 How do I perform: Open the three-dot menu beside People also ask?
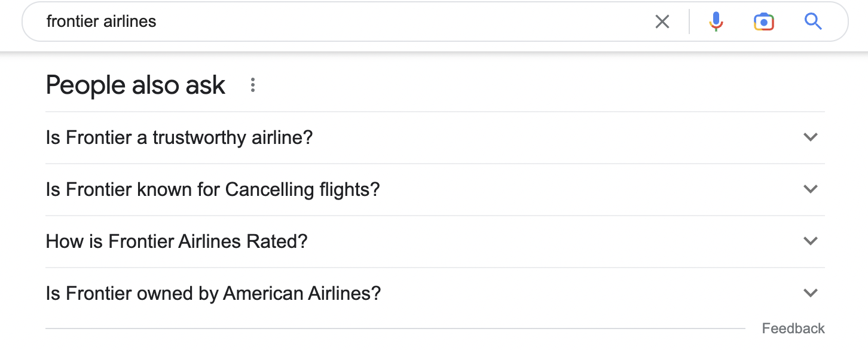tap(252, 85)
